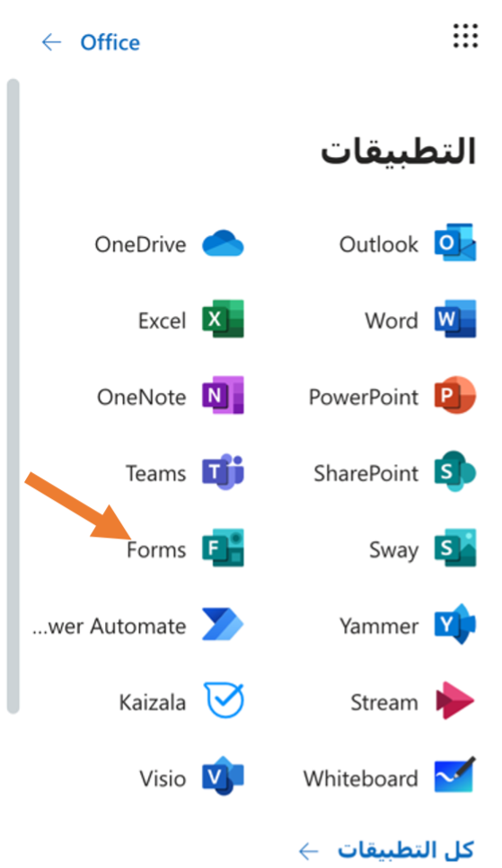The image size is (502, 868).
Task: Open the Whiteboard app icon
Action: point(455,776)
